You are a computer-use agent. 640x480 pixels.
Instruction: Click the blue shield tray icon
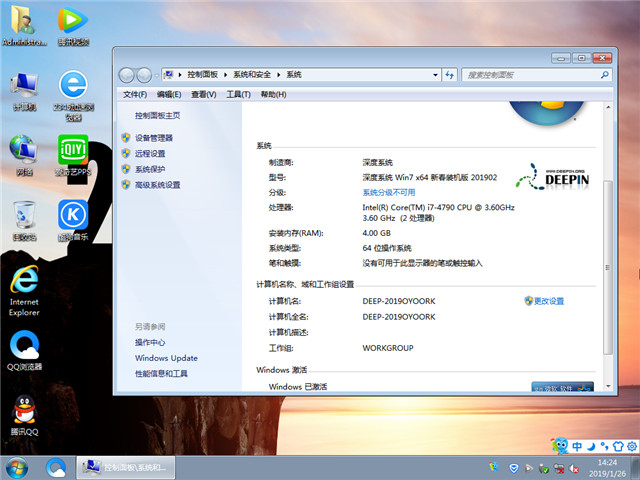tap(513, 468)
